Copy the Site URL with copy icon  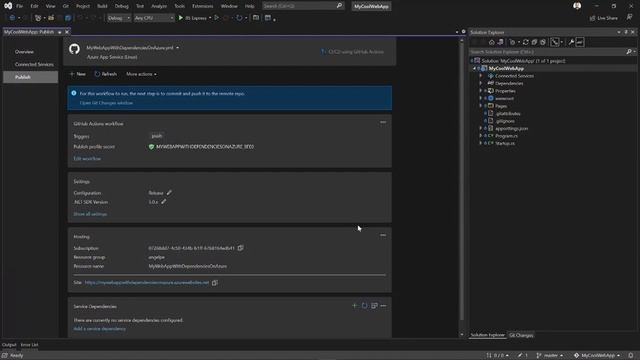[x=215, y=282]
